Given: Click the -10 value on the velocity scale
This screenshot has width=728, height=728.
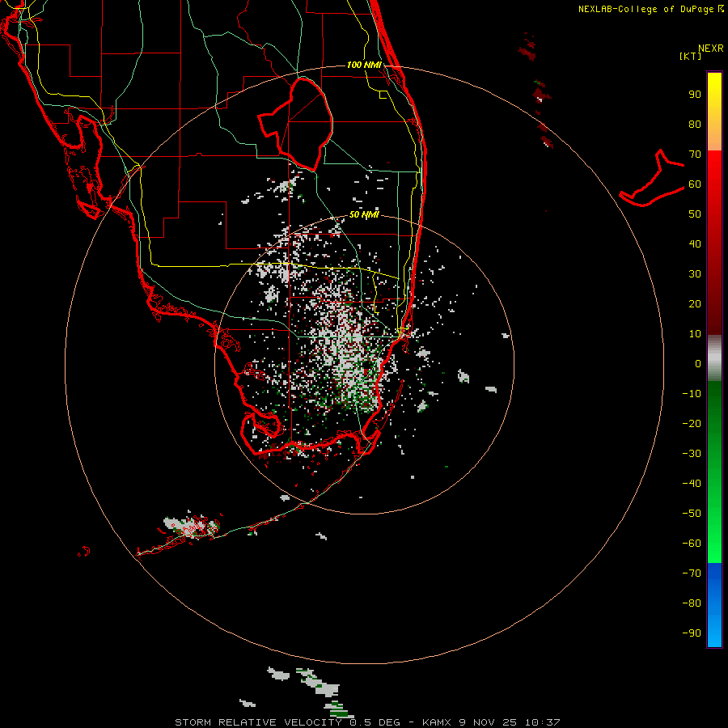Looking at the screenshot, I should pos(692,394).
